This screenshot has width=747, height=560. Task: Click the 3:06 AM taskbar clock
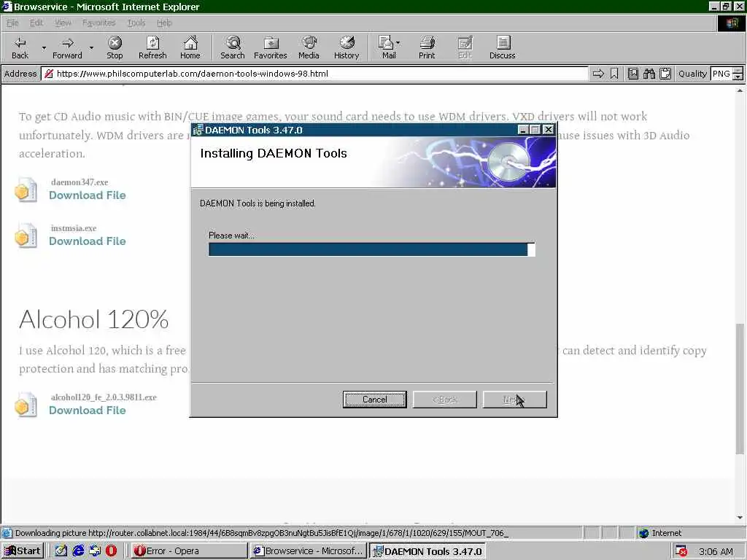[716, 551]
